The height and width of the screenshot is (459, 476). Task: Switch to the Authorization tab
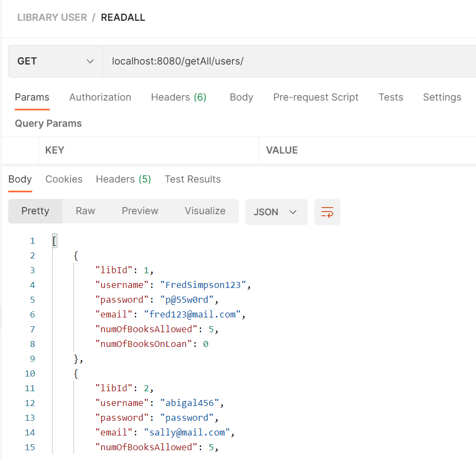(100, 97)
